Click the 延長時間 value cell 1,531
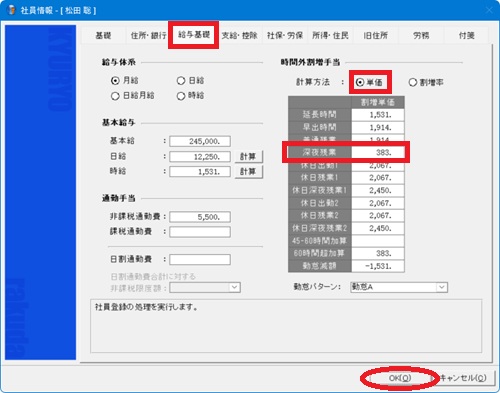This screenshot has width=500, height=393. 378,115
